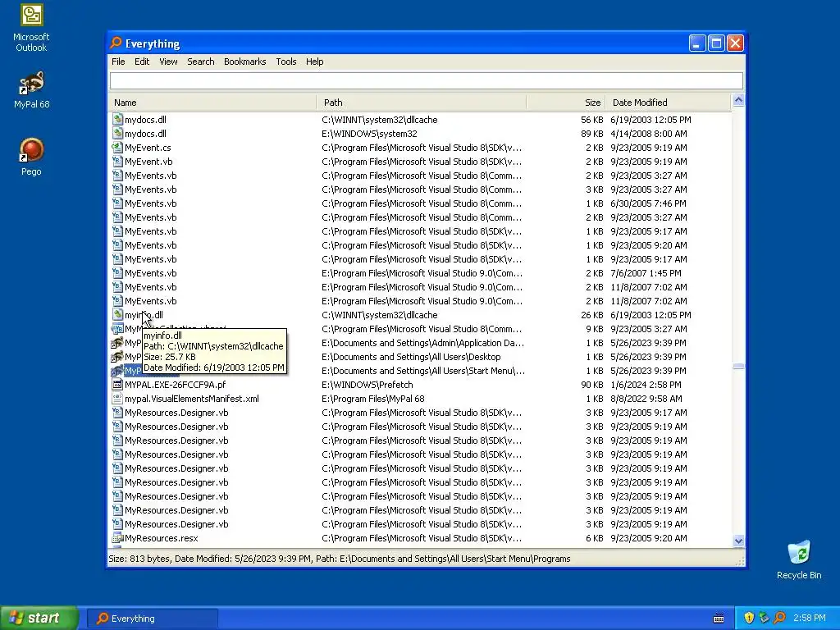
Task: Click the Everything magnifier tray icon
Action: coord(779,618)
